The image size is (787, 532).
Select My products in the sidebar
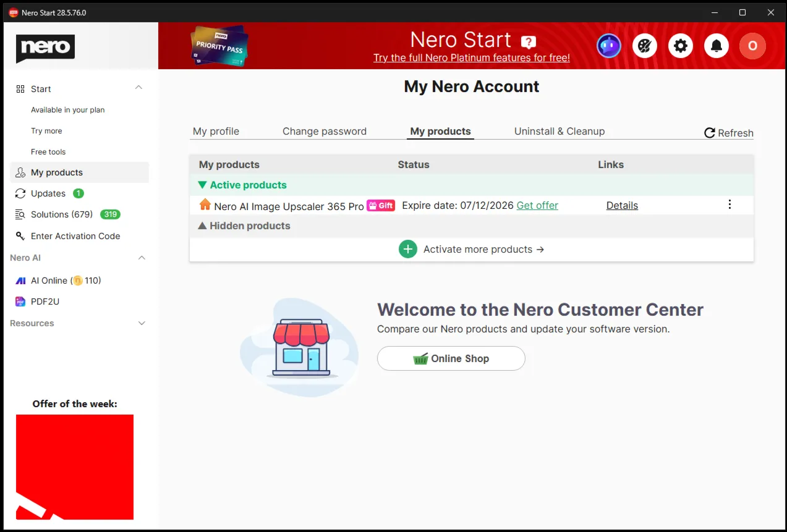(x=80, y=172)
